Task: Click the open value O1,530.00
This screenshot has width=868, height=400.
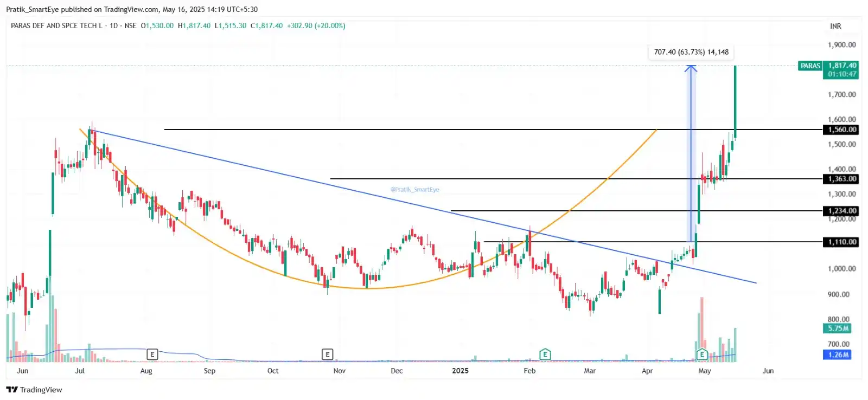Action: [157, 25]
